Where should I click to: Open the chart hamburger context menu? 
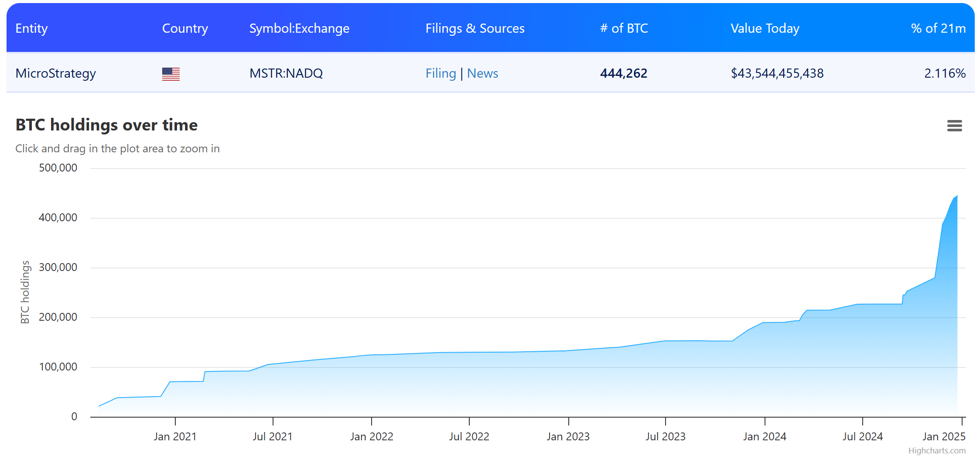(954, 126)
